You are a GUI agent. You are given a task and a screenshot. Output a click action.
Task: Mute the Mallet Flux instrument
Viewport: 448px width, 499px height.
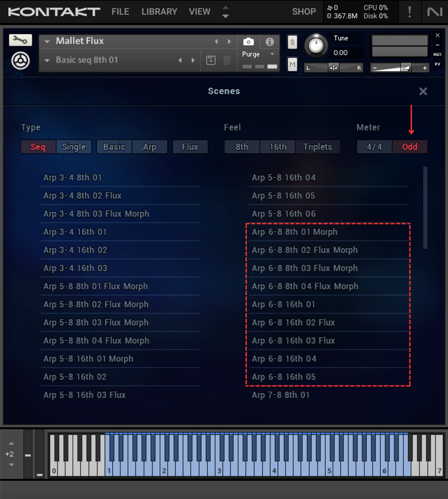(x=292, y=64)
